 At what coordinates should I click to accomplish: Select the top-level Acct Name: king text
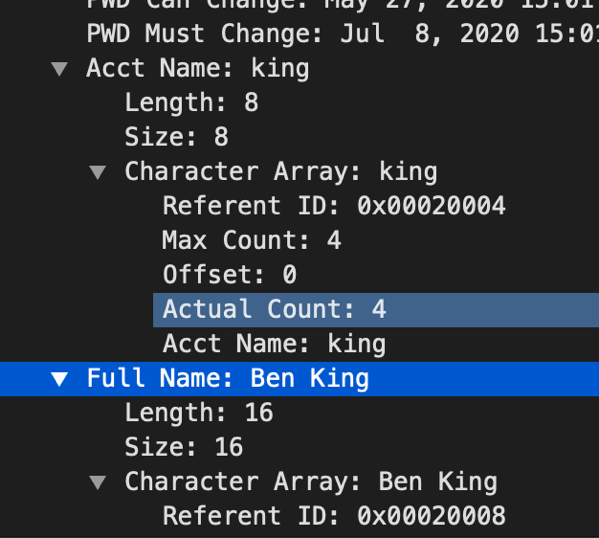click(198, 68)
